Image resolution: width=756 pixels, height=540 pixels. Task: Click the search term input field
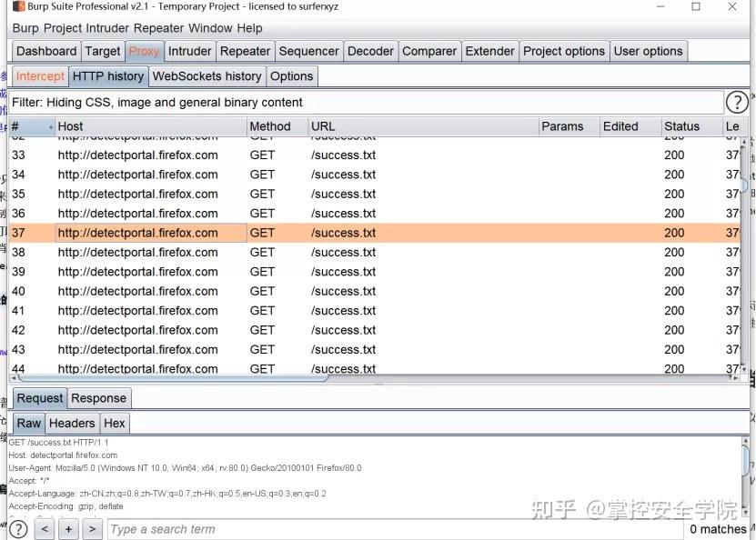tap(395, 529)
